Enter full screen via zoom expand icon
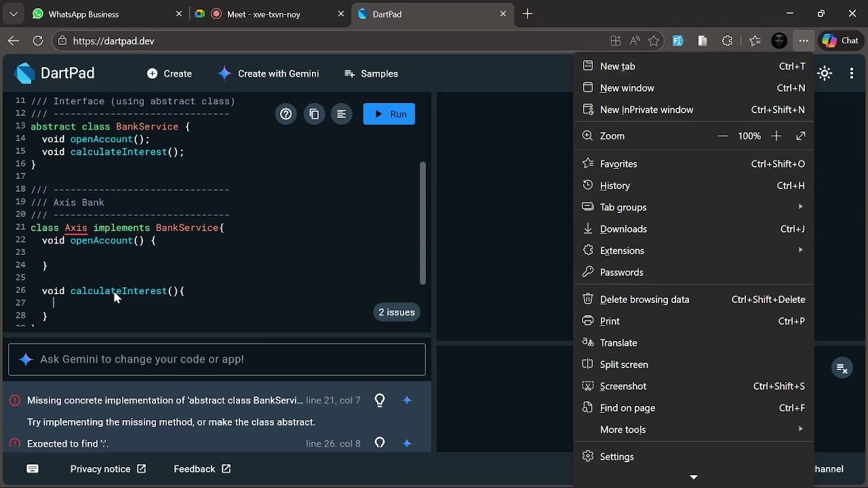Screen dimensions: 868x488 pyautogui.click(x=801, y=136)
